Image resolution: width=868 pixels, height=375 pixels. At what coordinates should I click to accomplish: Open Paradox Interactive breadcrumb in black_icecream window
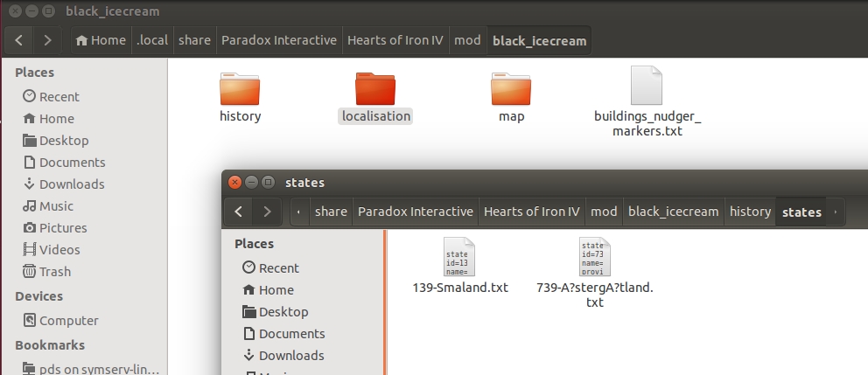pos(279,40)
